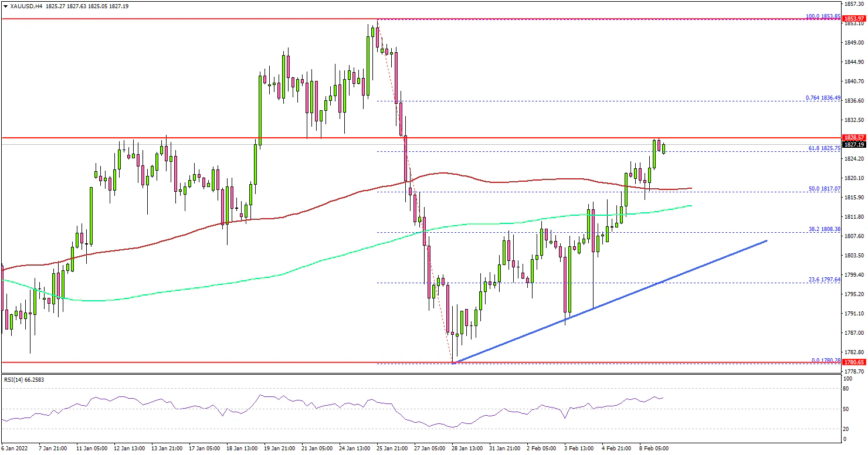
Task: Click the red 1780.65 price tag
Action: click(854, 363)
